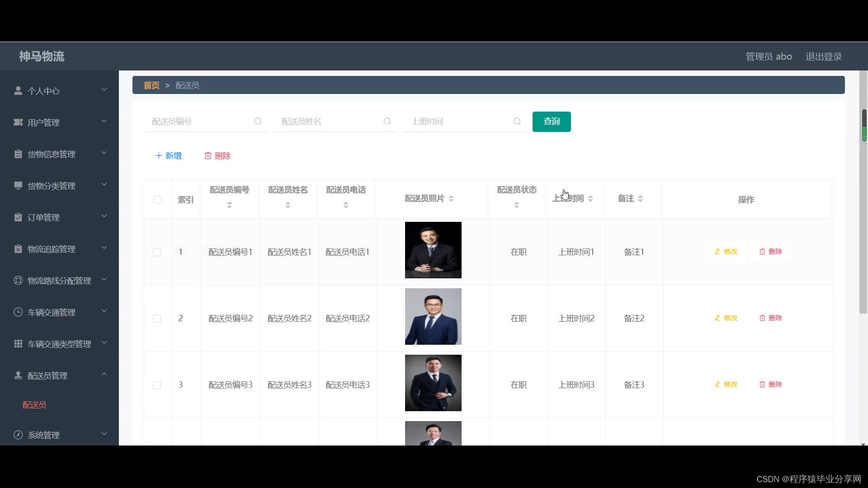Click the sort arrows beside 备注 column
Viewport: 868px width, 488px height.
[640, 199]
